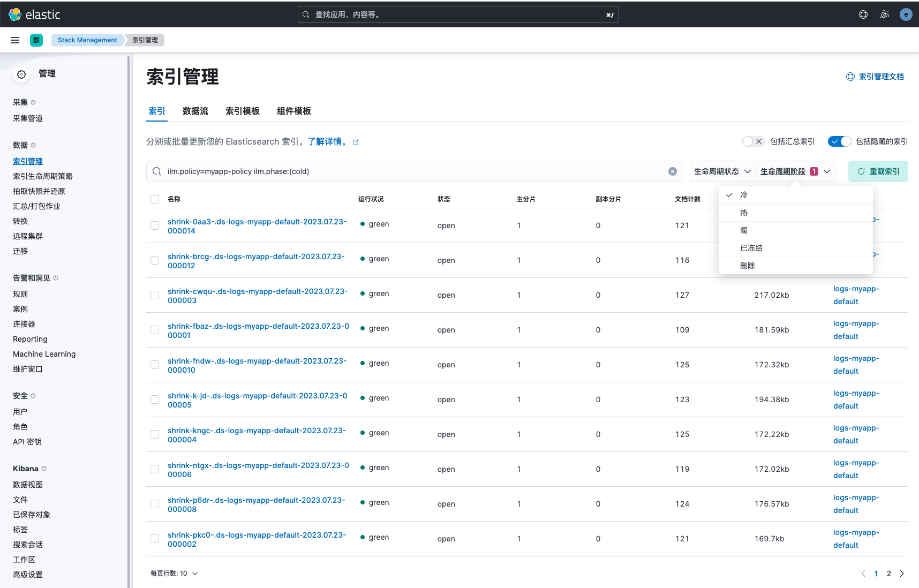The image size is (919, 588).
Task: Sort by the 文档计数 column header
Action: 688,199
